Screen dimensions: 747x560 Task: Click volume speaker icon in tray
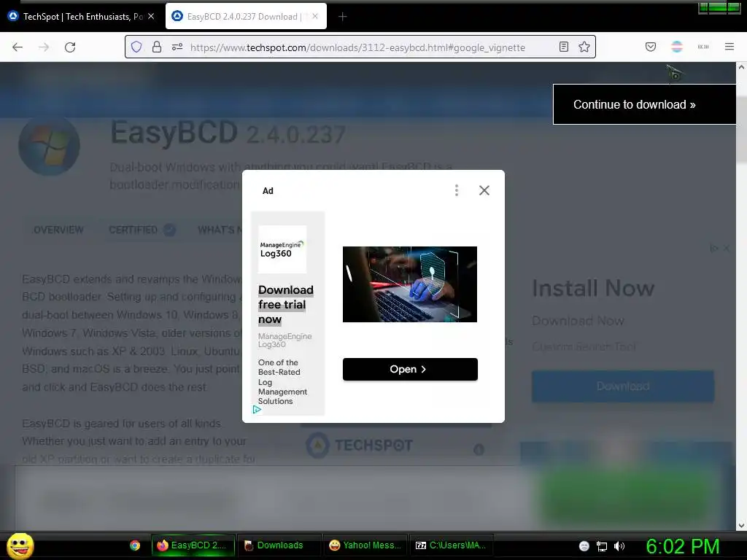[619, 546]
